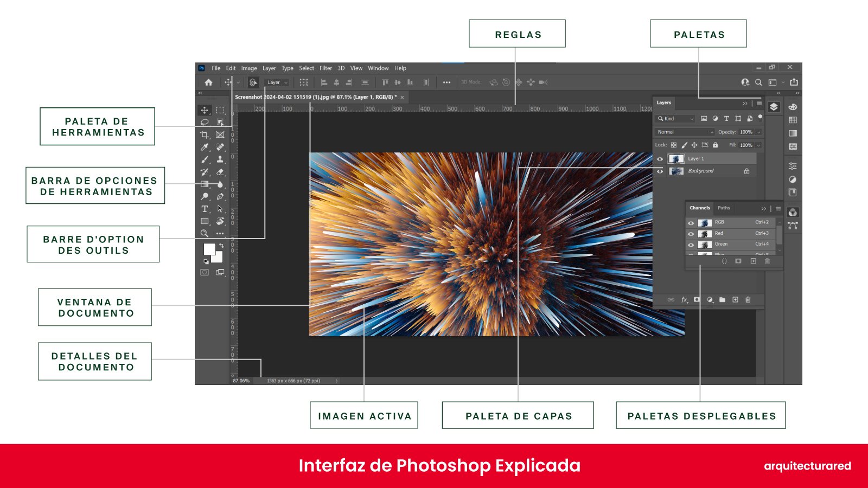Viewport: 868px width, 488px height.
Task: Select the Move tool in the toolbox
Action: (x=205, y=110)
